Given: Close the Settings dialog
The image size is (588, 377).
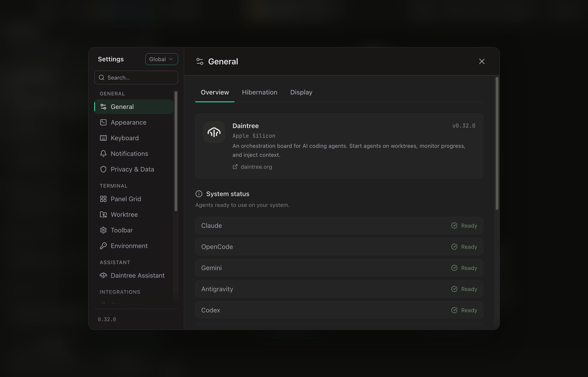Looking at the screenshot, I should coord(482,61).
